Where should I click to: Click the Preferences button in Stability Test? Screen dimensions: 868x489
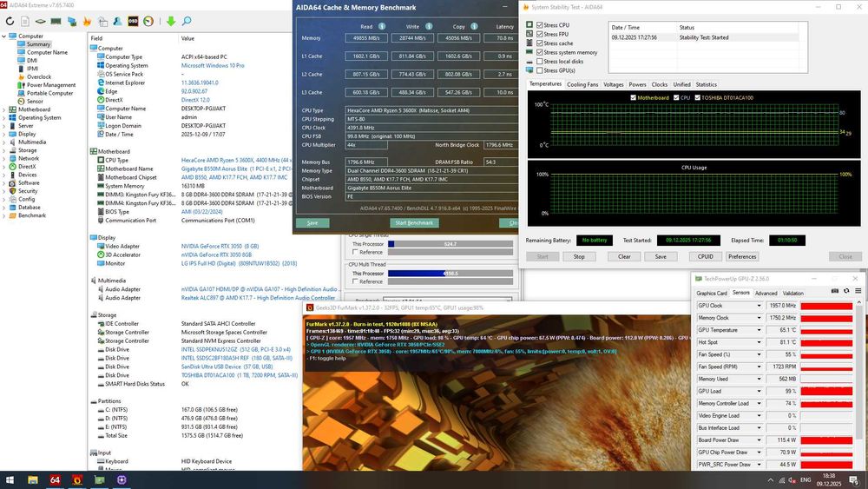pos(742,256)
